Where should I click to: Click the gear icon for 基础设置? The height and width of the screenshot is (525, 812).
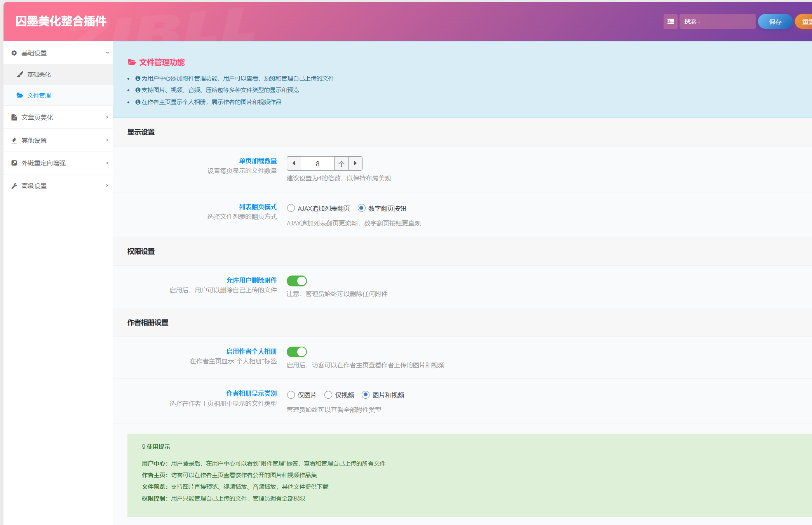pos(14,53)
